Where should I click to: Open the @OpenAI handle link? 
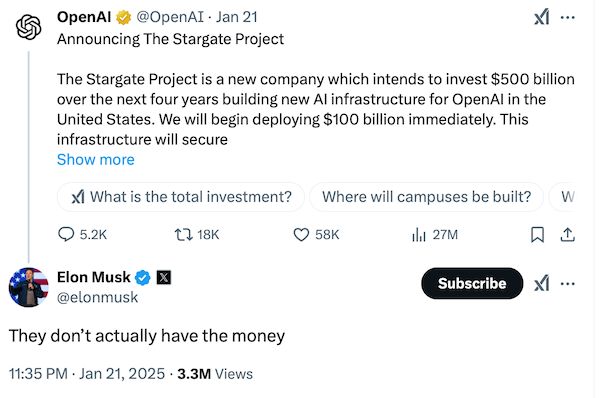tap(170, 17)
